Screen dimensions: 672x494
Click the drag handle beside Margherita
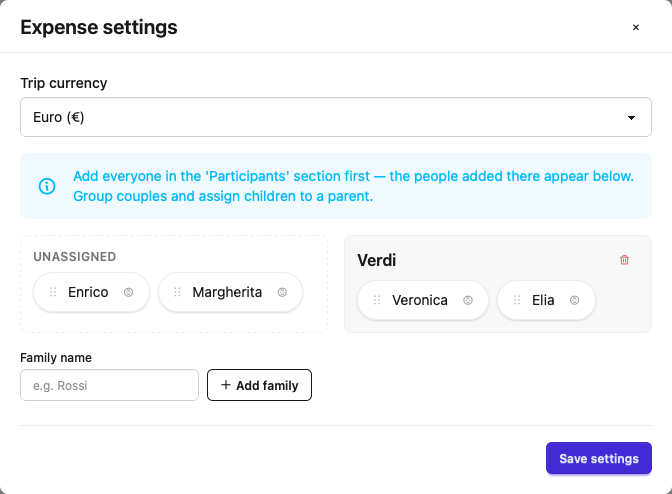(x=177, y=292)
